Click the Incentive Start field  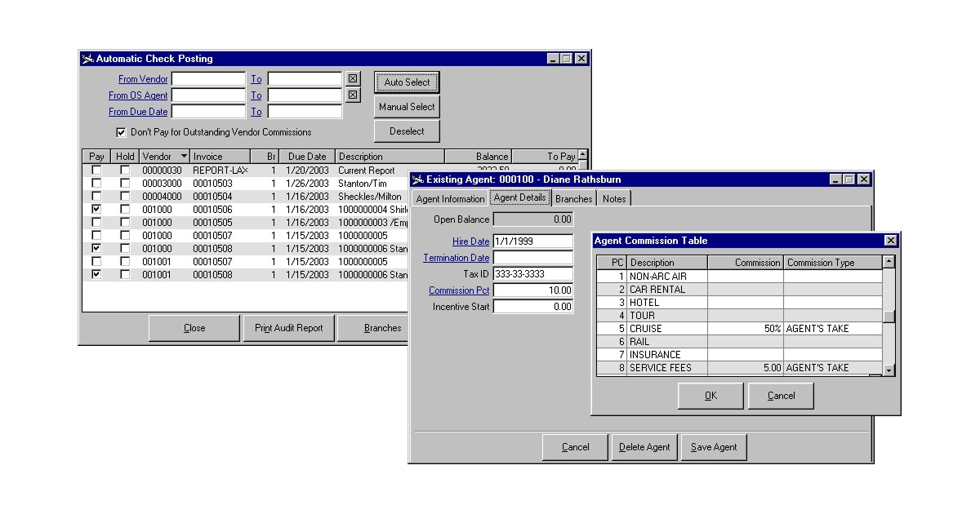coord(533,307)
